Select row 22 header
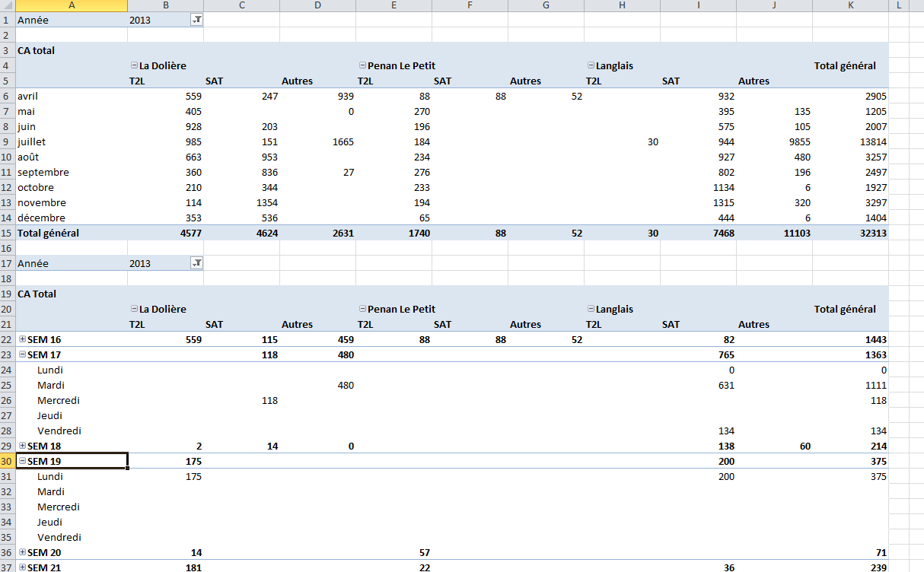 [8, 339]
